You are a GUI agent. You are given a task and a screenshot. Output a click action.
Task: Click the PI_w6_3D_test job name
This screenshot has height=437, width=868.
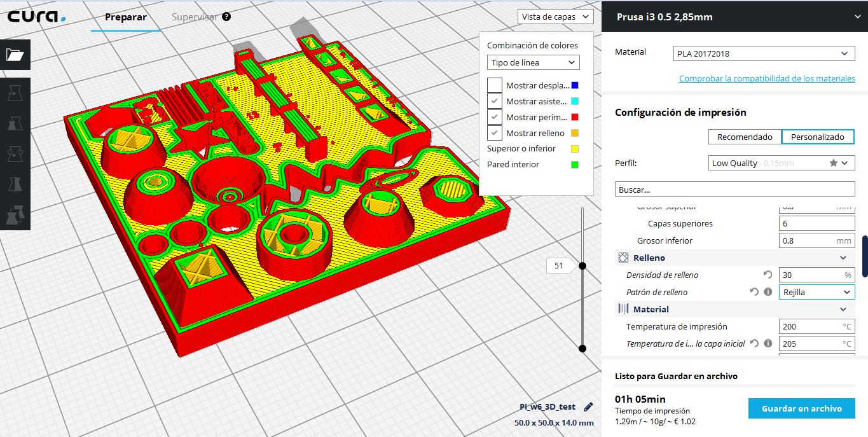(x=548, y=406)
